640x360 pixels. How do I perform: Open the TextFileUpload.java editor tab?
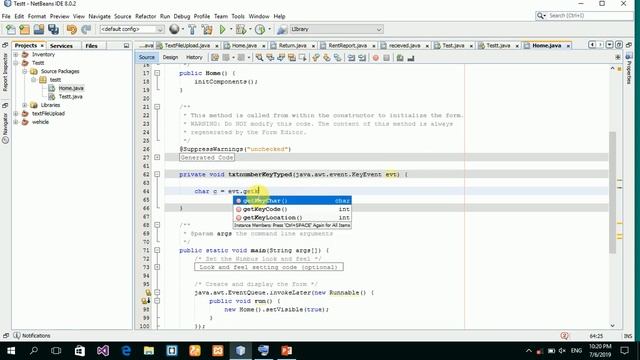pyautogui.click(x=187, y=46)
